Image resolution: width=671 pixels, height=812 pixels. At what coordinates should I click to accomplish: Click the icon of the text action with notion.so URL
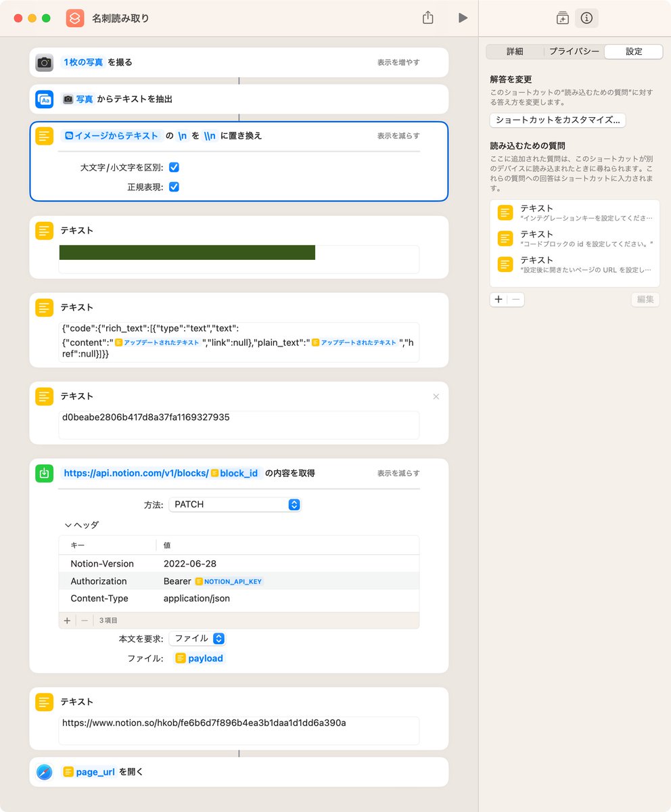[x=45, y=702]
